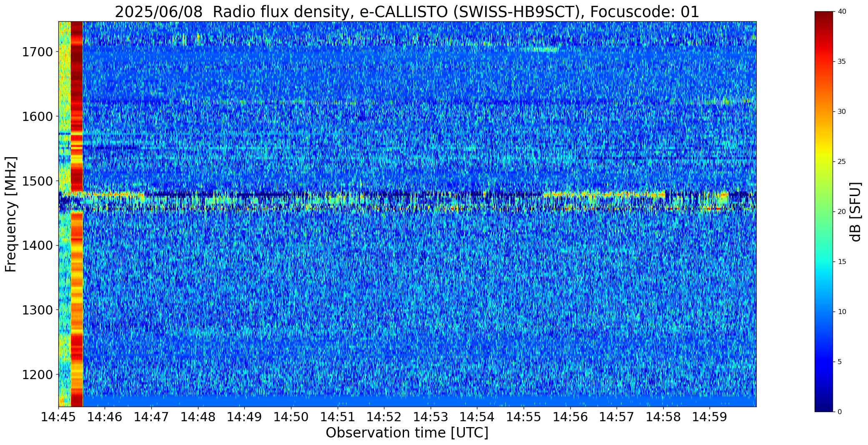Click the 1600 frequency tick label

coord(37,116)
